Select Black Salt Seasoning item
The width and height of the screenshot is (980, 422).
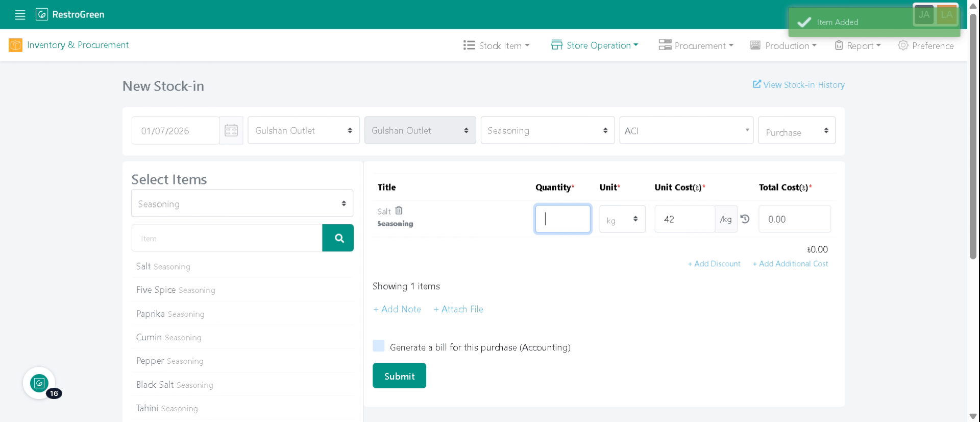(x=242, y=385)
